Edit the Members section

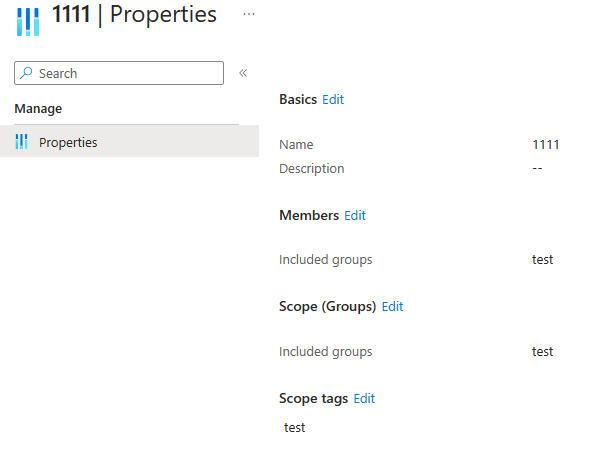355,215
